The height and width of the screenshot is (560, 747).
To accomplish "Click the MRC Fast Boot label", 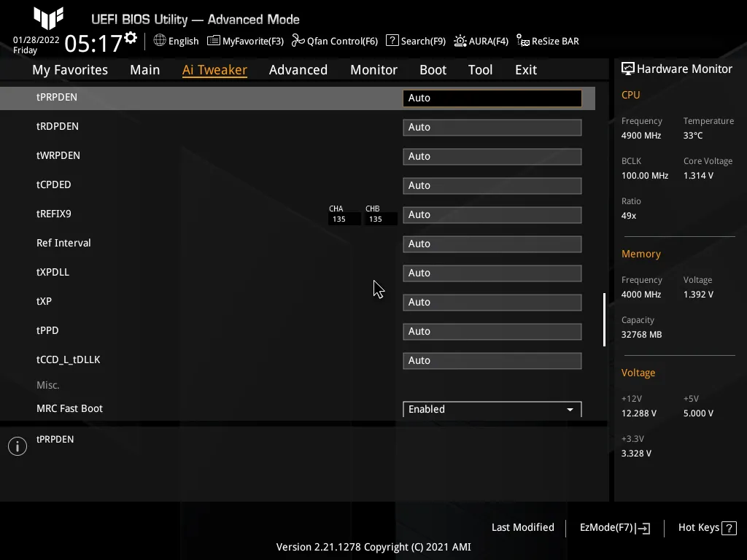I will tap(69, 408).
